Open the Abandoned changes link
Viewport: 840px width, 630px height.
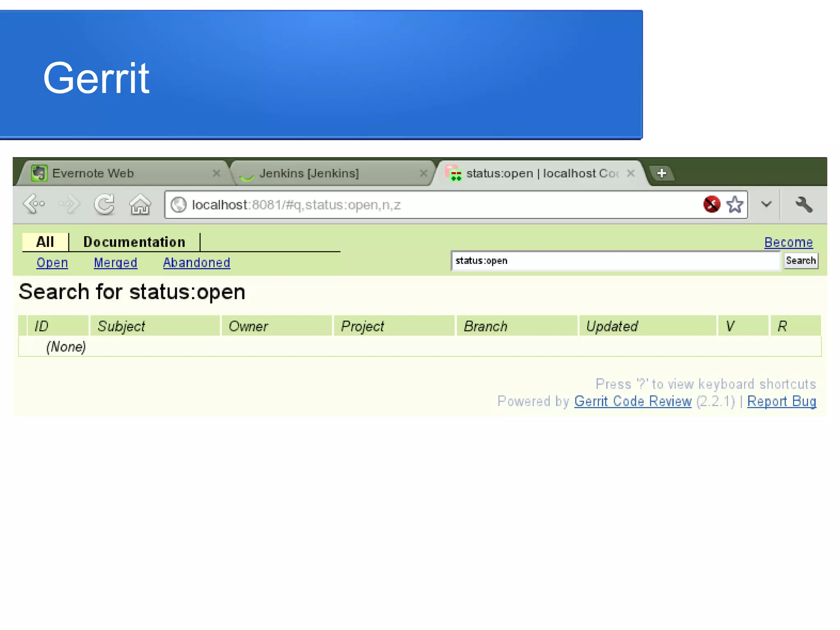(x=196, y=262)
